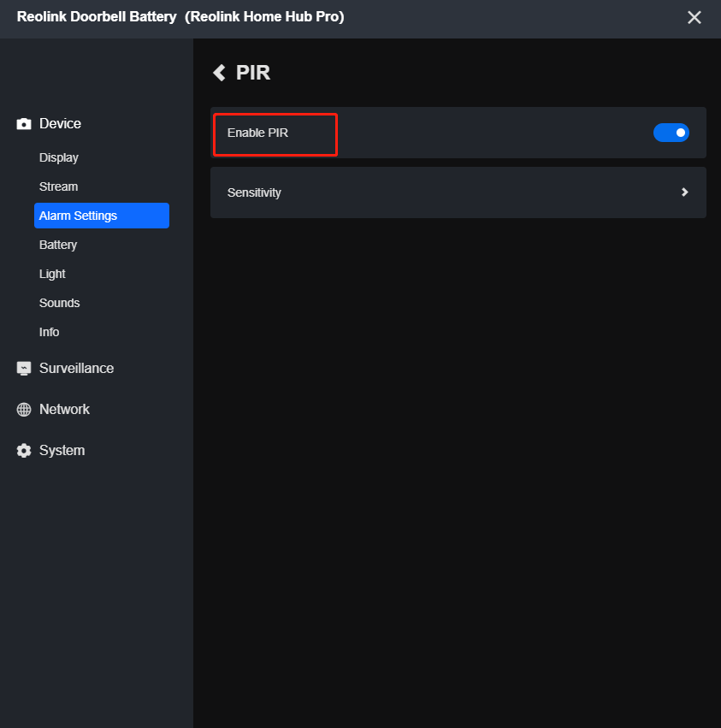This screenshot has height=728, width=721.
Task: Open the Info page
Action: (x=49, y=332)
